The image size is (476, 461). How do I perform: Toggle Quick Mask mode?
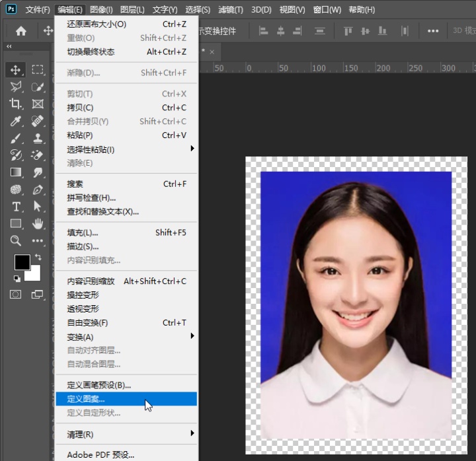(x=15, y=294)
